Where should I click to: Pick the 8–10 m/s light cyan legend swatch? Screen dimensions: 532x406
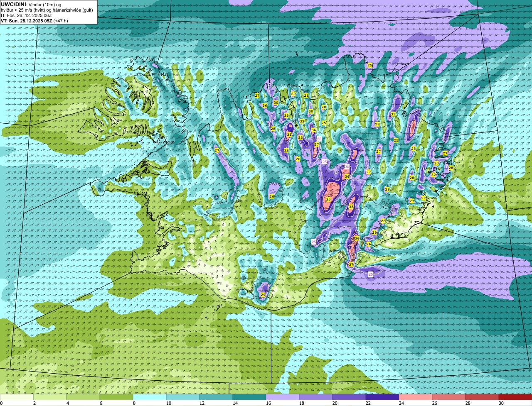150,397
